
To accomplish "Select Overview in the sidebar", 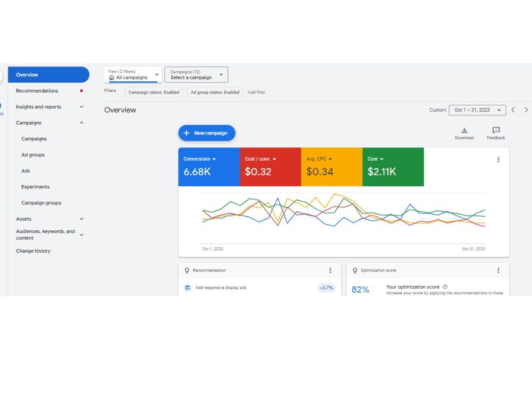I will [x=48, y=74].
